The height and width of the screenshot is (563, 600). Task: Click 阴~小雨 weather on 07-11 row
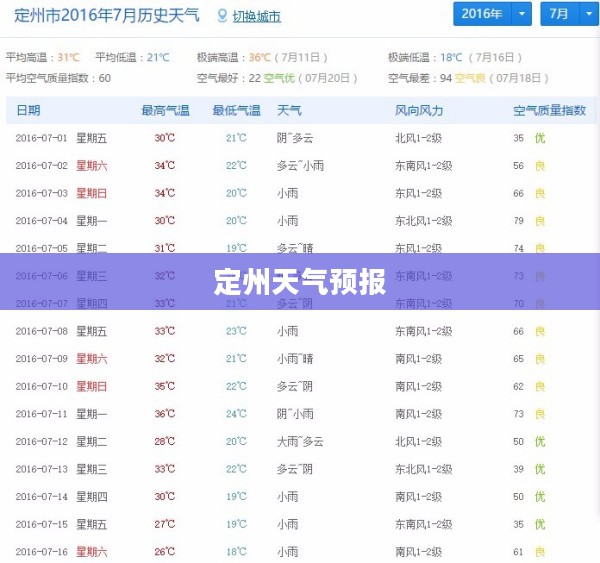click(x=295, y=414)
